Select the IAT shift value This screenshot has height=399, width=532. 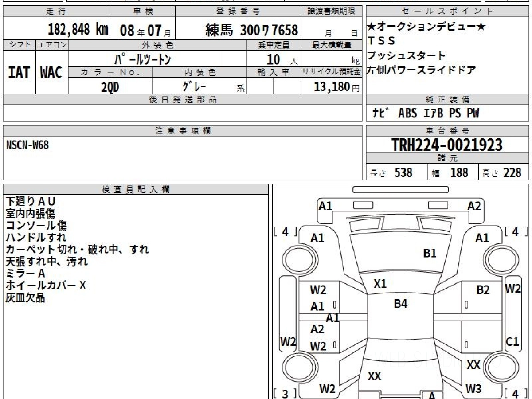pyautogui.click(x=19, y=72)
